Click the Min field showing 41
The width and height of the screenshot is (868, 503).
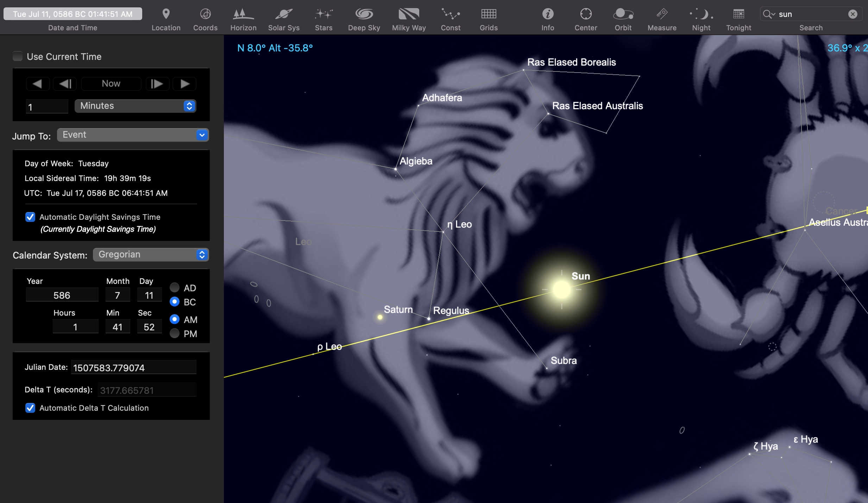(x=118, y=327)
